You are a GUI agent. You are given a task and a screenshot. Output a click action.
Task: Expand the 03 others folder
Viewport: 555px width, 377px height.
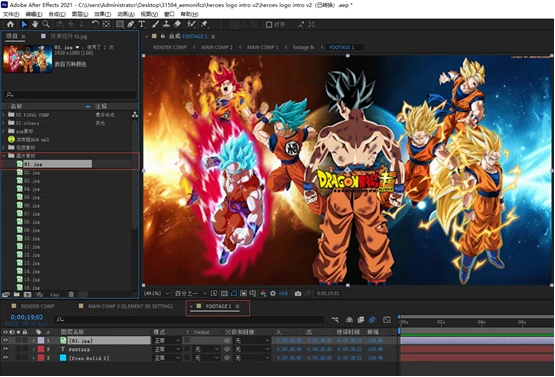(4, 123)
